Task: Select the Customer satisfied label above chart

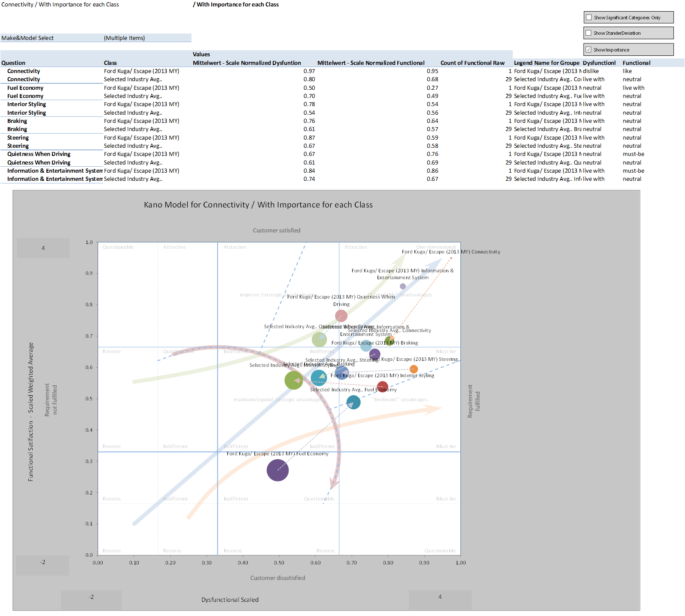Action: tap(277, 231)
